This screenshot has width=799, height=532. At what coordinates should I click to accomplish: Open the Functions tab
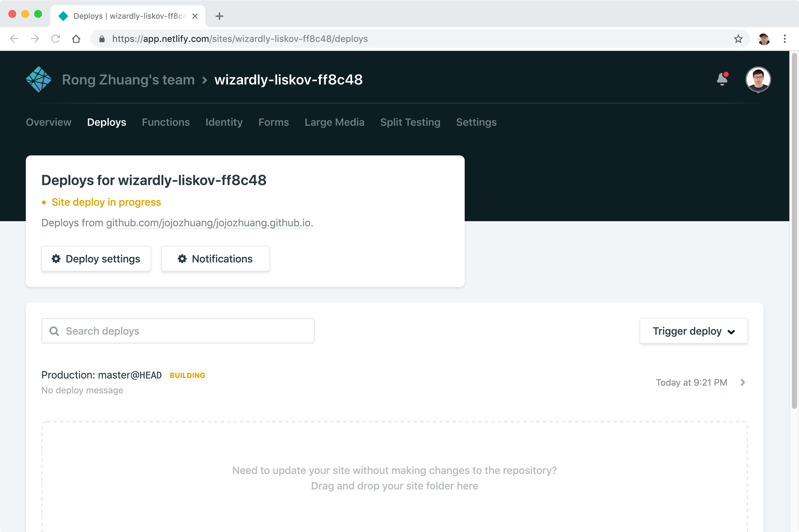pyautogui.click(x=166, y=122)
